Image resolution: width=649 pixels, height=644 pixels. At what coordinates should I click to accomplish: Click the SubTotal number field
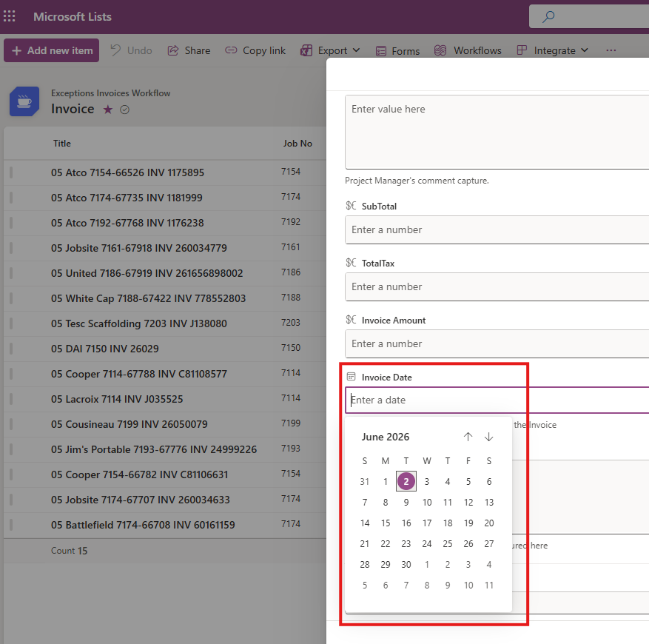click(497, 230)
